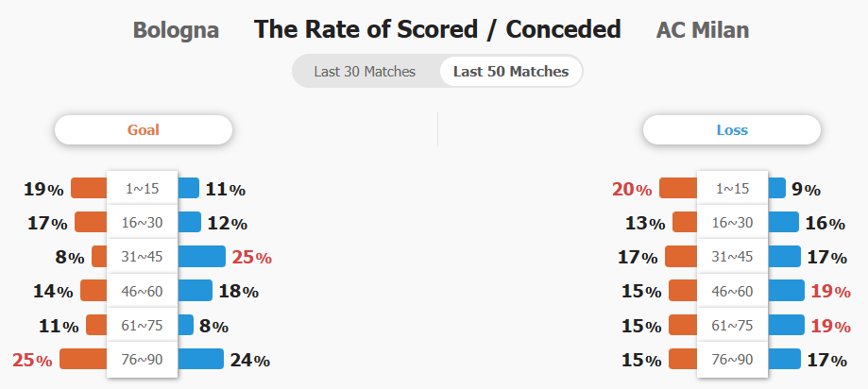Click the orange 25% bar for 76~90 Goal
868x389 pixels.
(x=84, y=359)
